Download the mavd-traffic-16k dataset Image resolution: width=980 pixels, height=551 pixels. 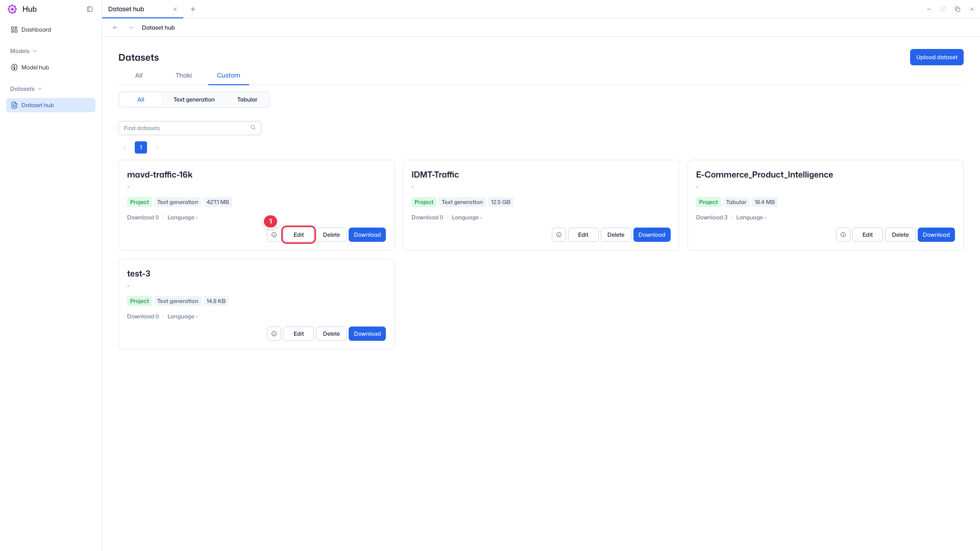coord(367,235)
